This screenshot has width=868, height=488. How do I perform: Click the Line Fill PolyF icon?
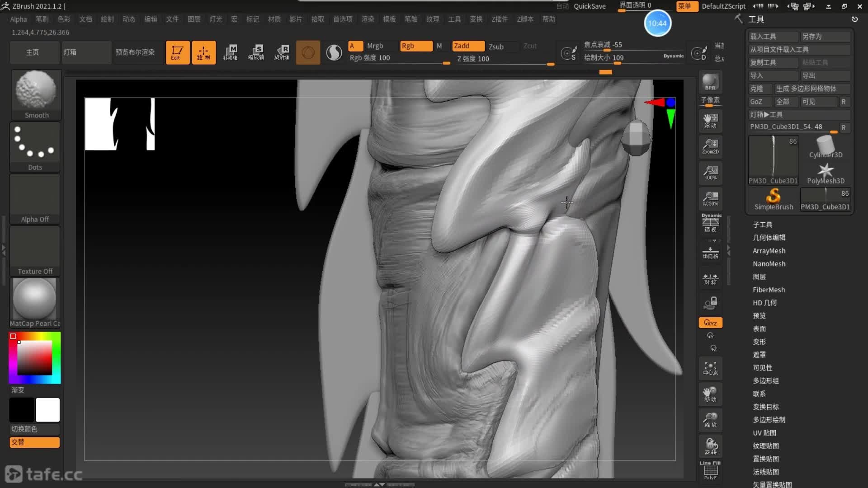pyautogui.click(x=710, y=470)
